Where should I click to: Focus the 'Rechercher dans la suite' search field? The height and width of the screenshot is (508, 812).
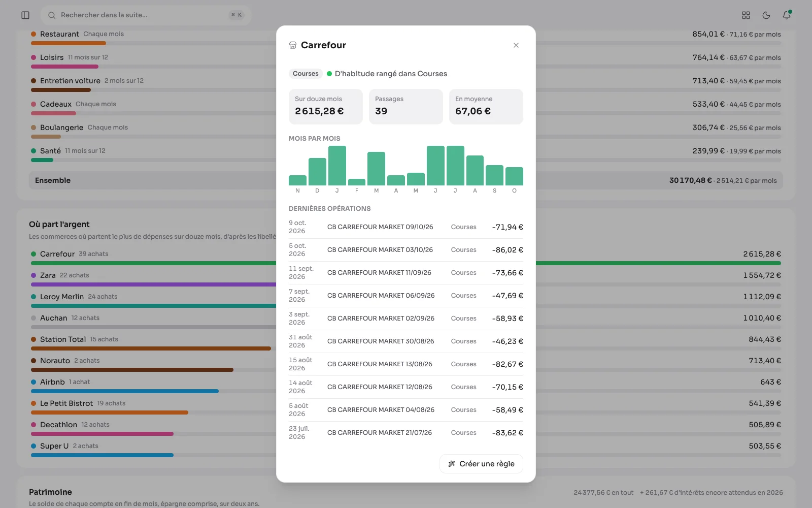pos(146,15)
